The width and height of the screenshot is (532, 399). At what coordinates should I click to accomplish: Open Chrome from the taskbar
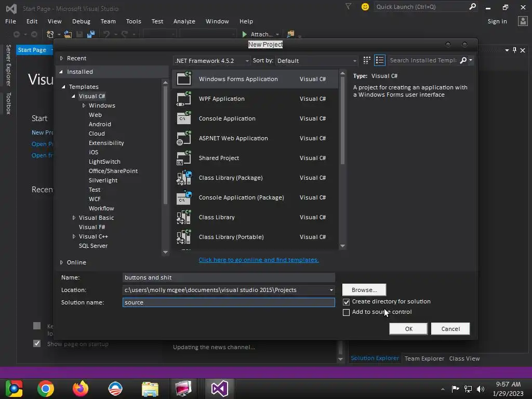coord(46,389)
